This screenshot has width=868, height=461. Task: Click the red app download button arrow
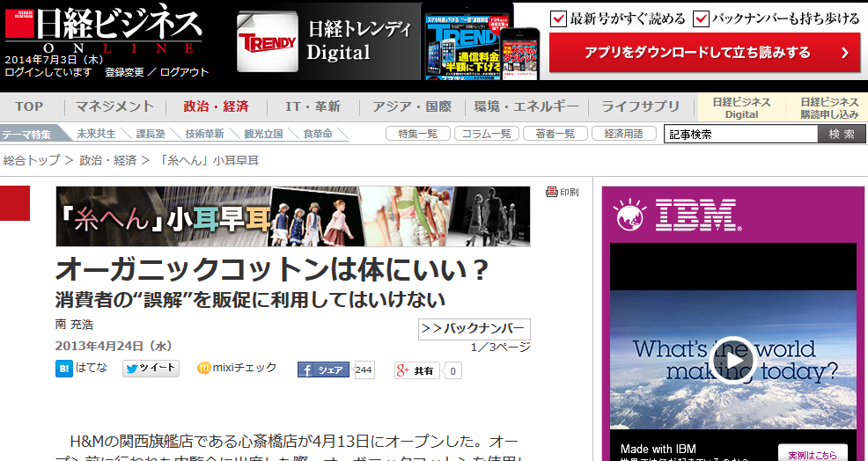(844, 53)
